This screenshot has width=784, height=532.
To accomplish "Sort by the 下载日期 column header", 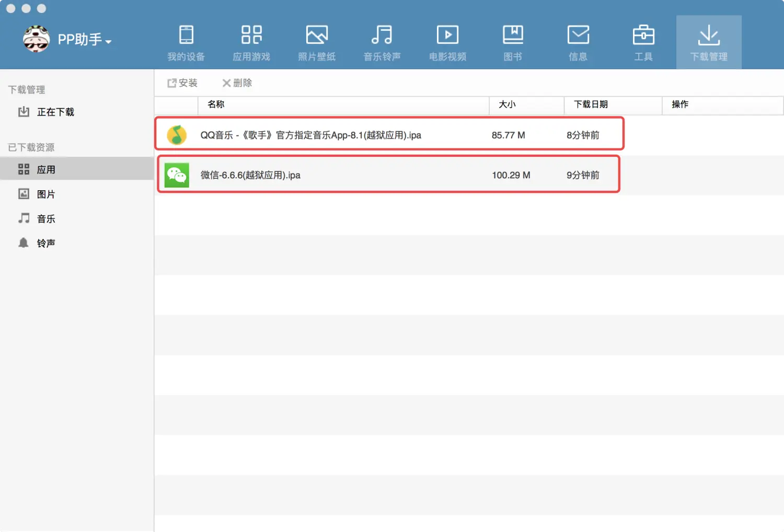I will 613,105.
